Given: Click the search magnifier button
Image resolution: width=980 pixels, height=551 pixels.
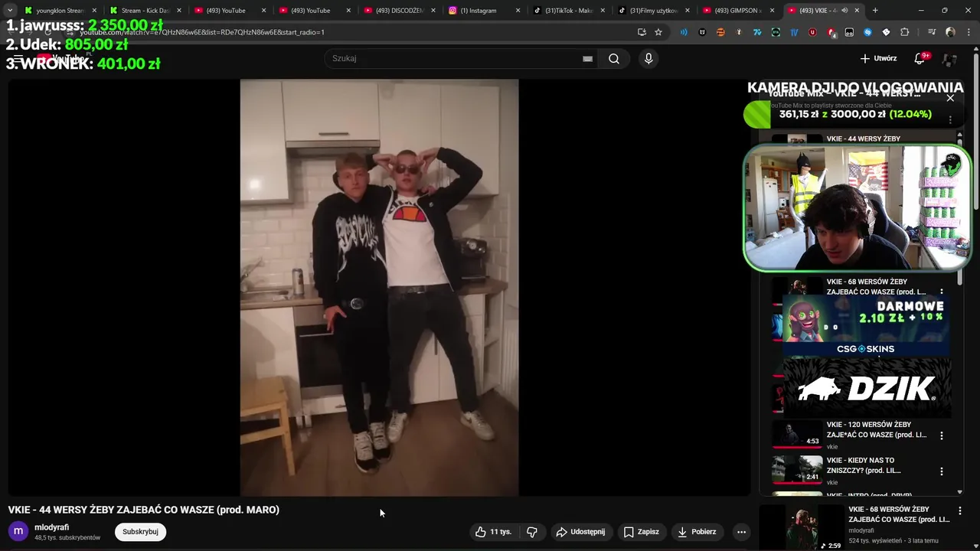Looking at the screenshot, I should [614, 58].
